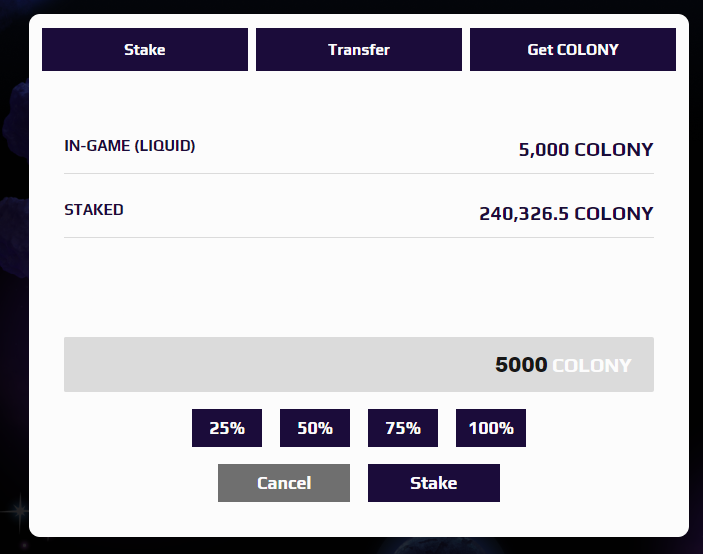
Task: Click the 240,326.5 COLONY staked amount
Action: 566,214
